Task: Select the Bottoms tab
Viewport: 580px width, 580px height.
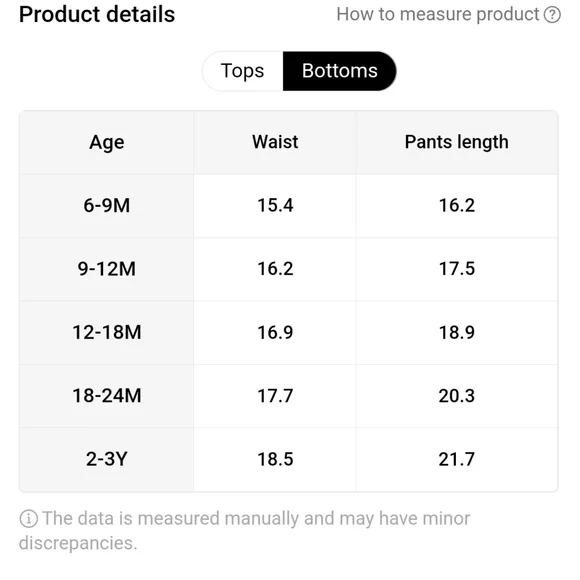Action: pos(340,71)
